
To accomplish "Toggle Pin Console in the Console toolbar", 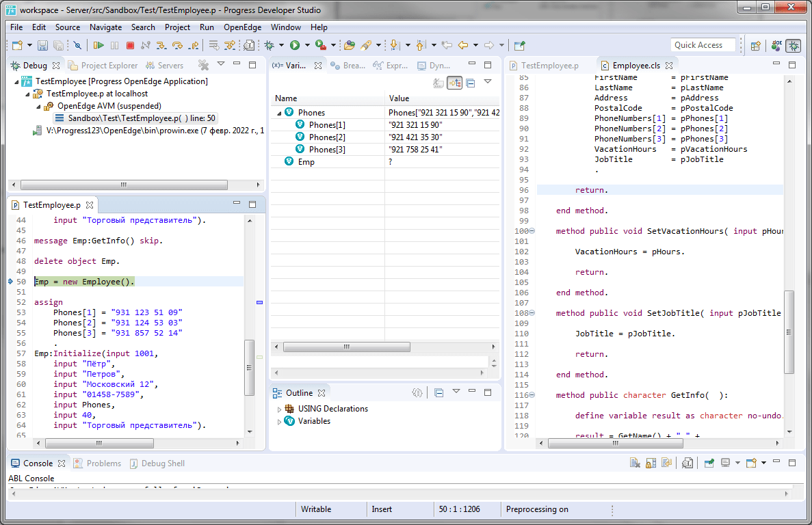I will (x=709, y=463).
